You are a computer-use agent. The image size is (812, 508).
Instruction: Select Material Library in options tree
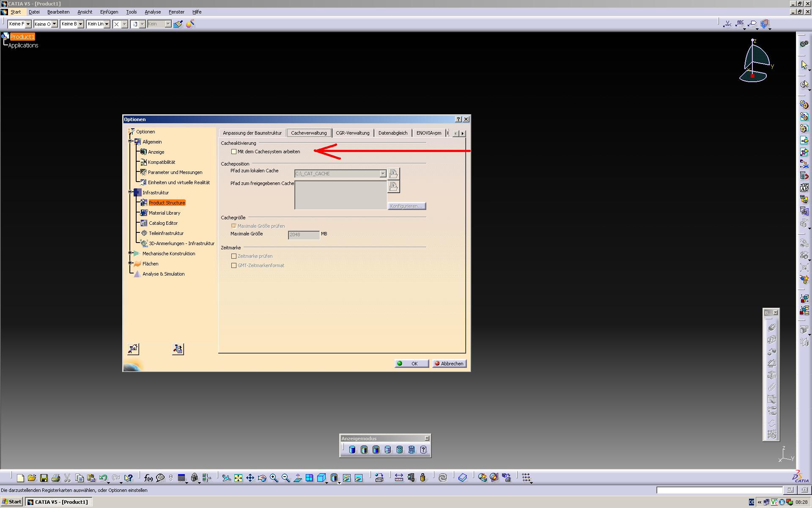(x=165, y=213)
